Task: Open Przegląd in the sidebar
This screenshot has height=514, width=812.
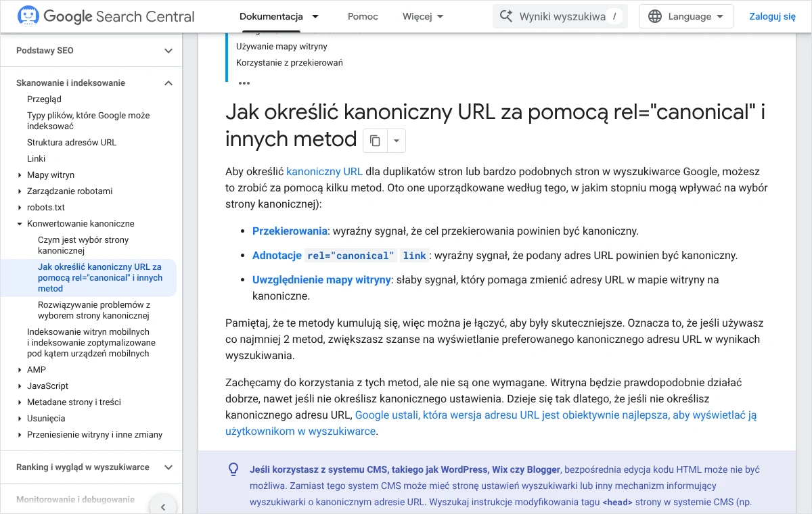Action: pos(44,99)
